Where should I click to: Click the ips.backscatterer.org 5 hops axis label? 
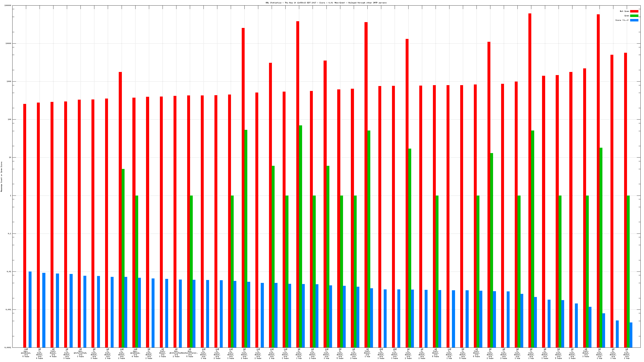click(x=190, y=353)
